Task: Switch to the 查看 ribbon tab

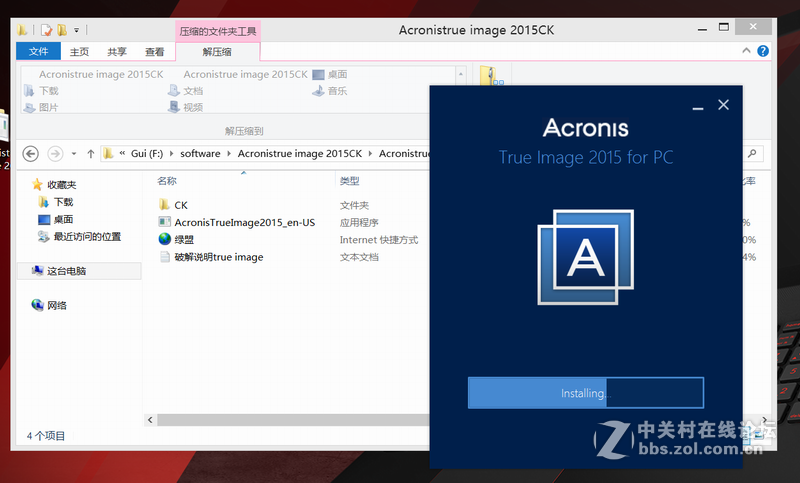Action: [155, 51]
